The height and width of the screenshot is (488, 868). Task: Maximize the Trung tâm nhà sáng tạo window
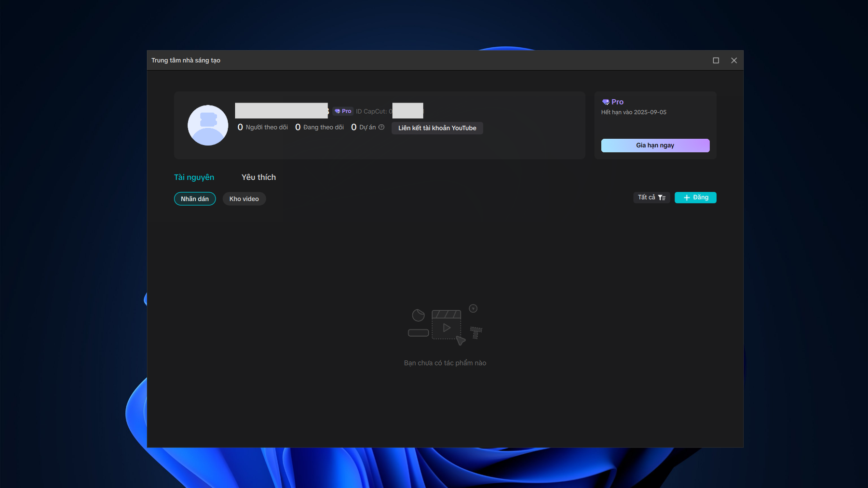pyautogui.click(x=716, y=60)
